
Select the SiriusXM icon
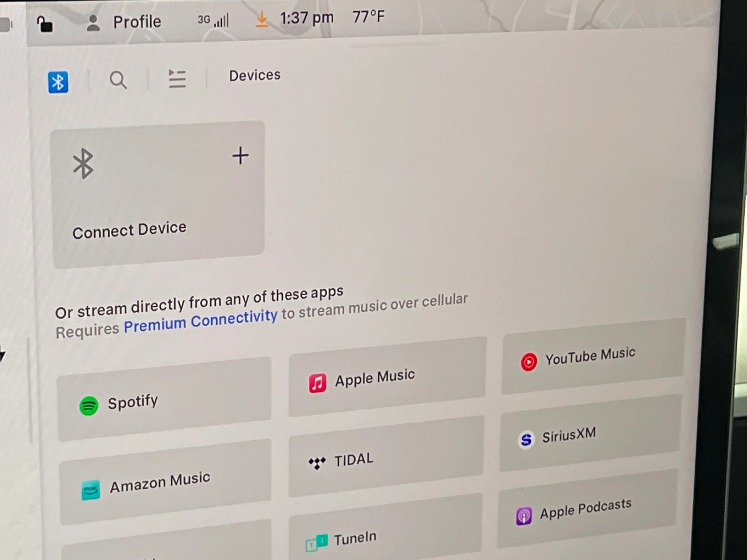click(x=525, y=439)
